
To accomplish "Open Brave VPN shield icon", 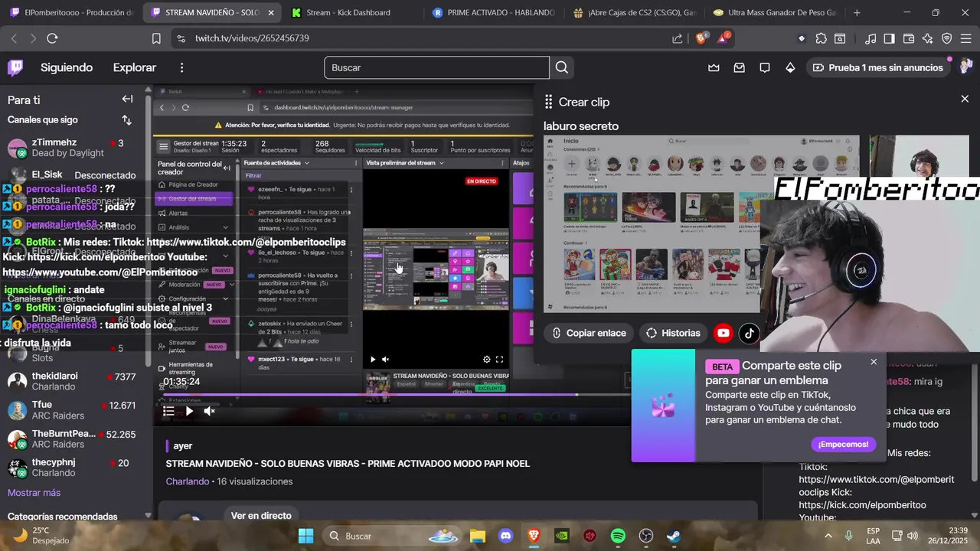I will (x=947, y=38).
